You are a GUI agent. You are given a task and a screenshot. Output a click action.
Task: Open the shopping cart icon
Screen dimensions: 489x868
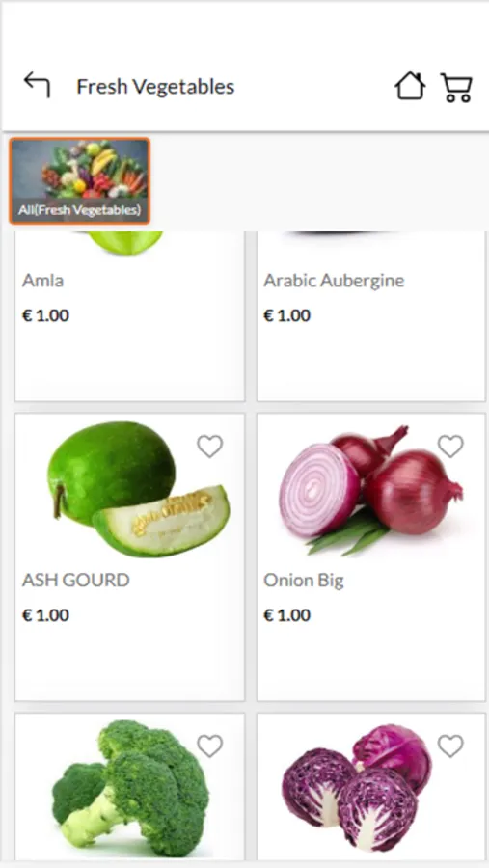[x=456, y=88]
